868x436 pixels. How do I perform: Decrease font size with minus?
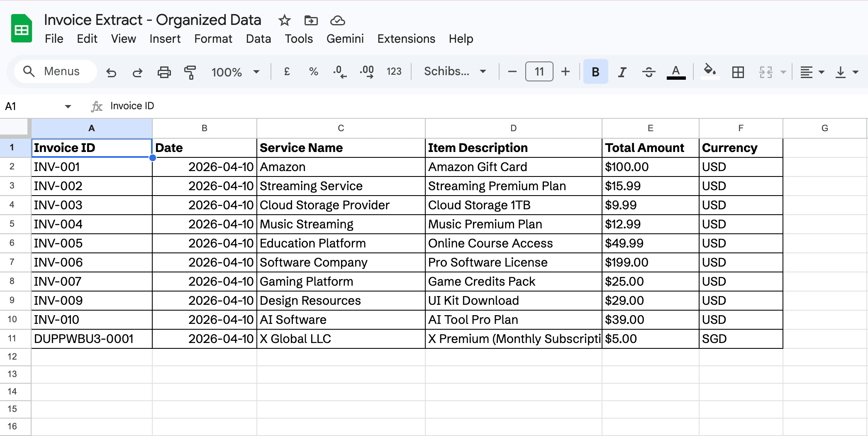(x=512, y=72)
